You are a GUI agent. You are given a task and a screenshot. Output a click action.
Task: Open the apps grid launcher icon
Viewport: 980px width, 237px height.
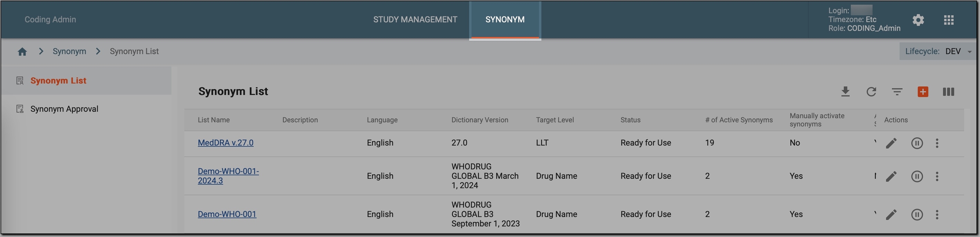coord(949,20)
